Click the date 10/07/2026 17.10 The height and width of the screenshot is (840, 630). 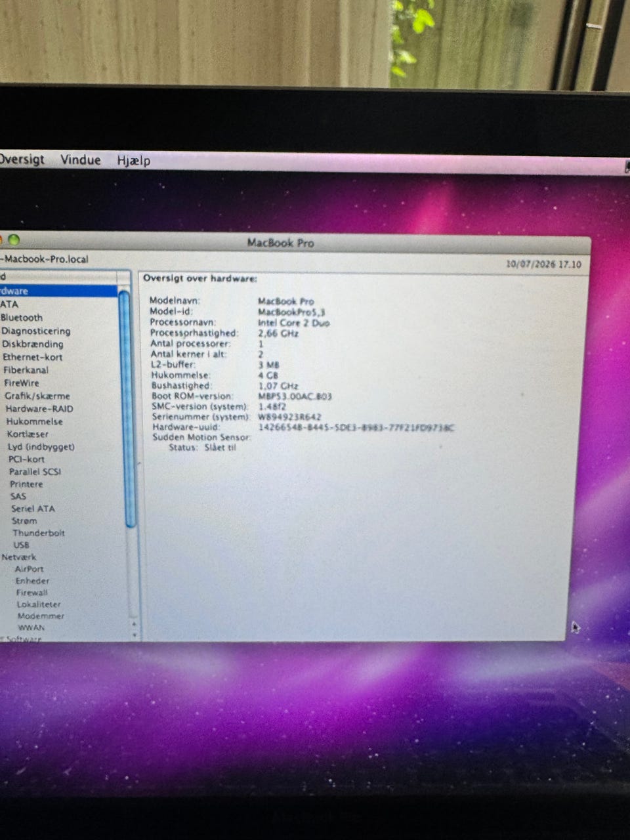[x=543, y=264]
